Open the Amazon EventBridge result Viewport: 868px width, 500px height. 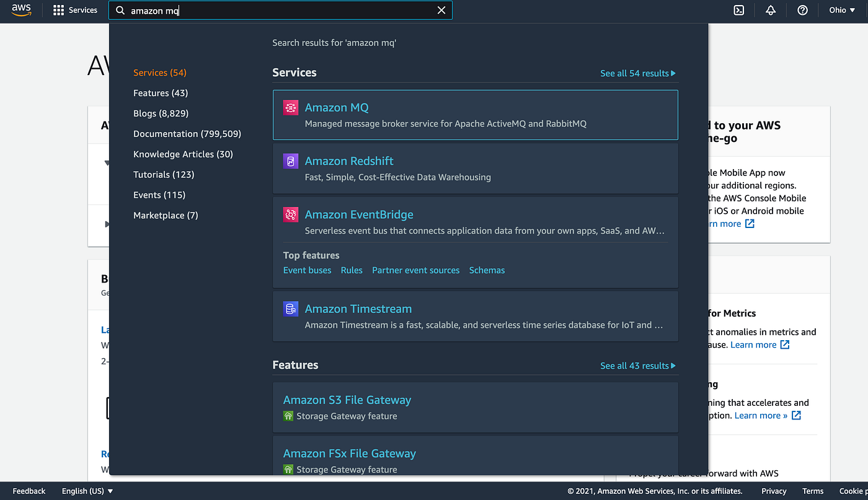coord(359,214)
